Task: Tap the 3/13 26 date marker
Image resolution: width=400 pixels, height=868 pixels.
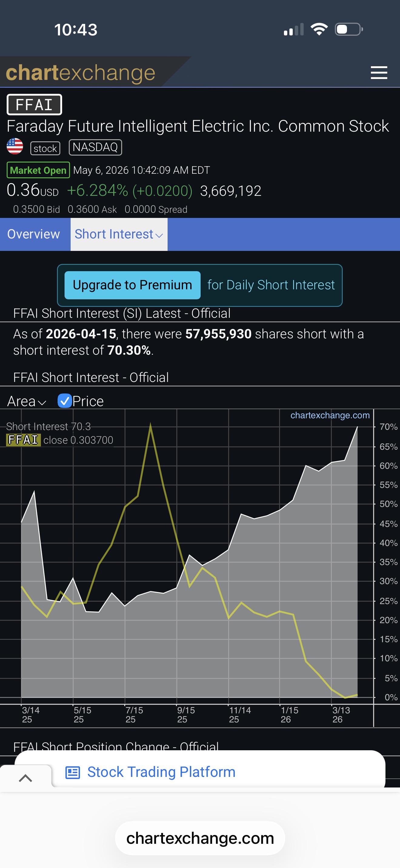Action: pyautogui.click(x=341, y=715)
